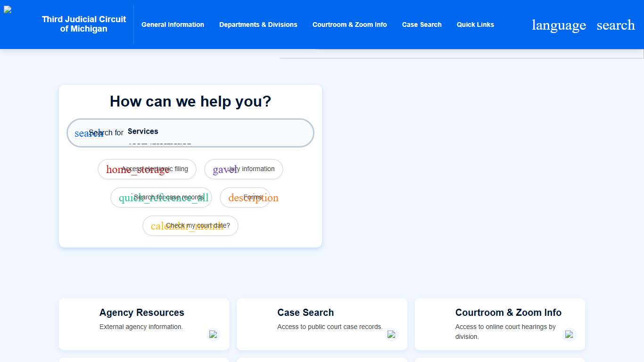The height and width of the screenshot is (362, 644).
Task: Click the Courtroom & Zoom Info card icon
Action: [569, 334]
